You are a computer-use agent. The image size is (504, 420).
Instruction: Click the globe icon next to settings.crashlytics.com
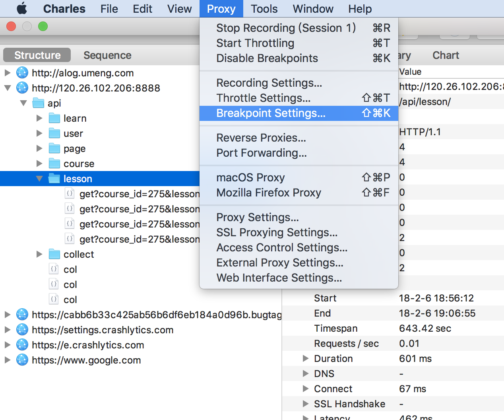[22, 329]
